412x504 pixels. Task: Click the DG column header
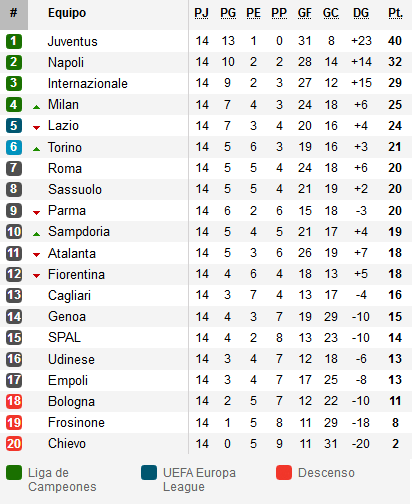point(361,13)
